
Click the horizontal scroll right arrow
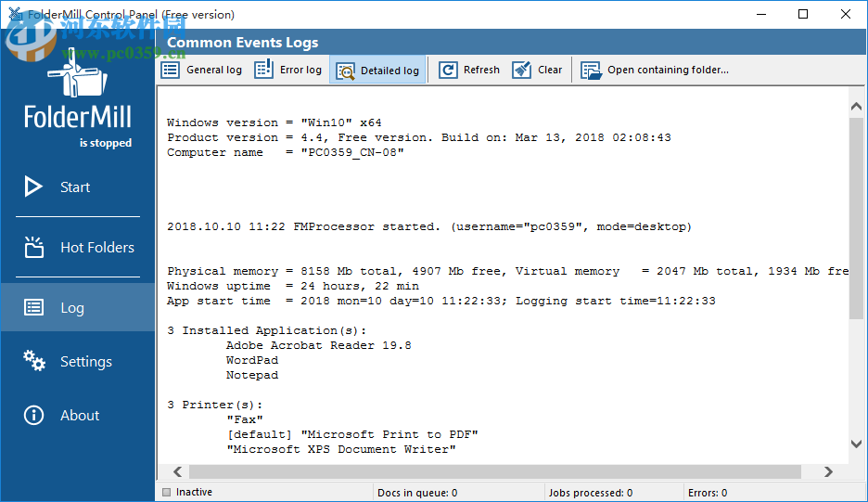(x=828, y=471)
